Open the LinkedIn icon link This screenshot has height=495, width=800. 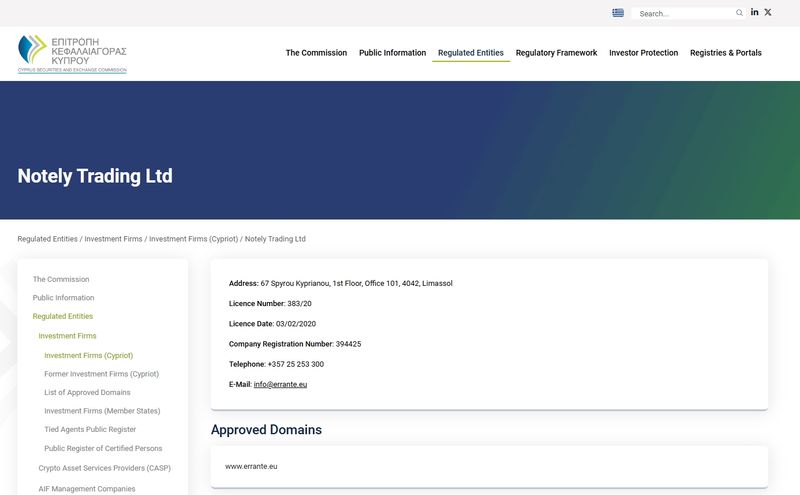pyautogui.click(x=755, y=12)
